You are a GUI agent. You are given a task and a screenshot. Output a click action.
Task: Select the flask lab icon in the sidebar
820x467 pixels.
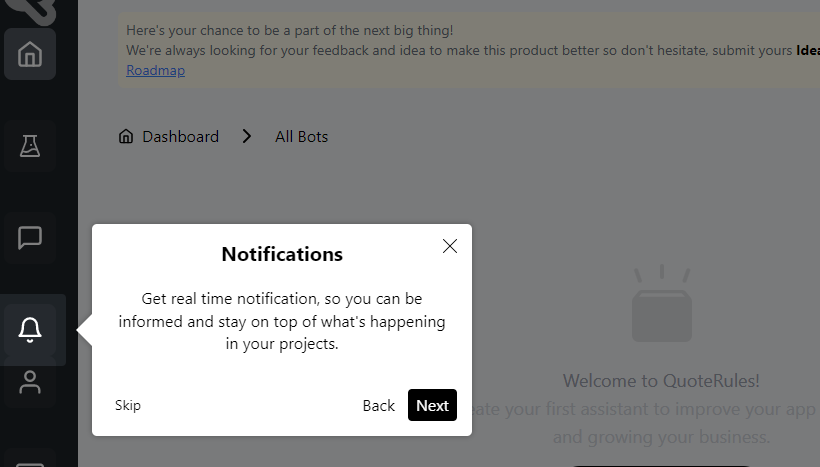pos(30,146)
